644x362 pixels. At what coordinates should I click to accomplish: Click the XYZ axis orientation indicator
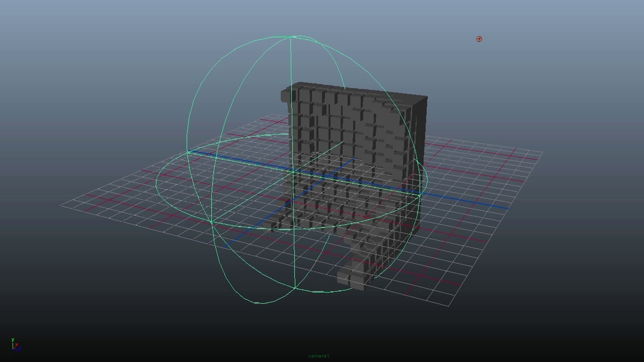pyautogui.click(x=16, y=344)
